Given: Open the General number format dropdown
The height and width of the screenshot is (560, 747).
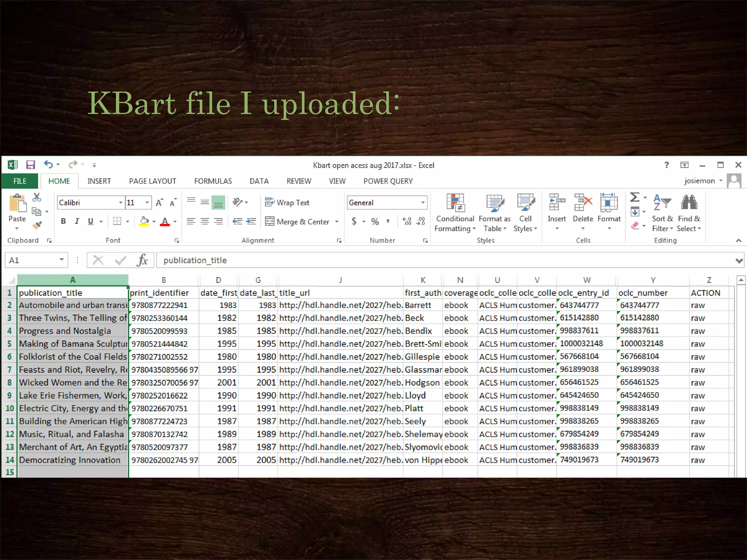Looking at the screenshot, I should [x=423, y=202].
